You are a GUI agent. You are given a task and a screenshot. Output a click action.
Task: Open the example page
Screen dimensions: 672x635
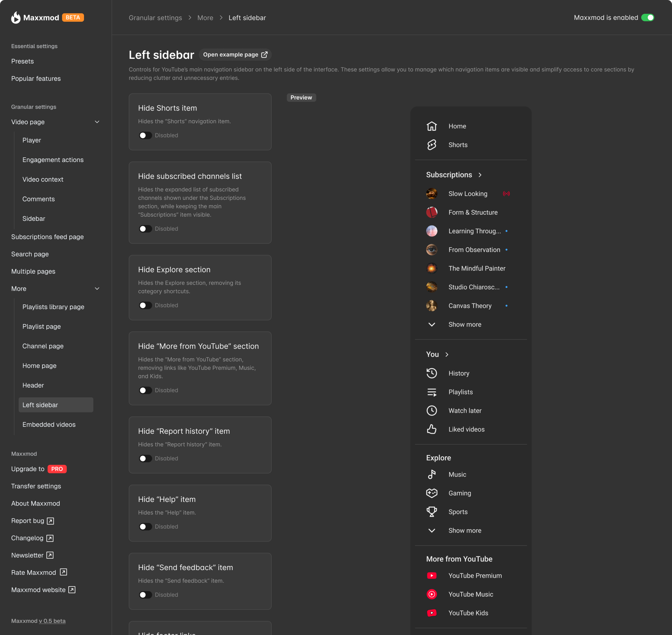coord(235,55)
